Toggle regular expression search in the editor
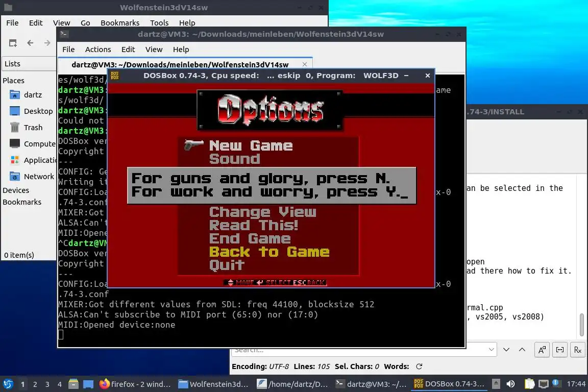 578,350
